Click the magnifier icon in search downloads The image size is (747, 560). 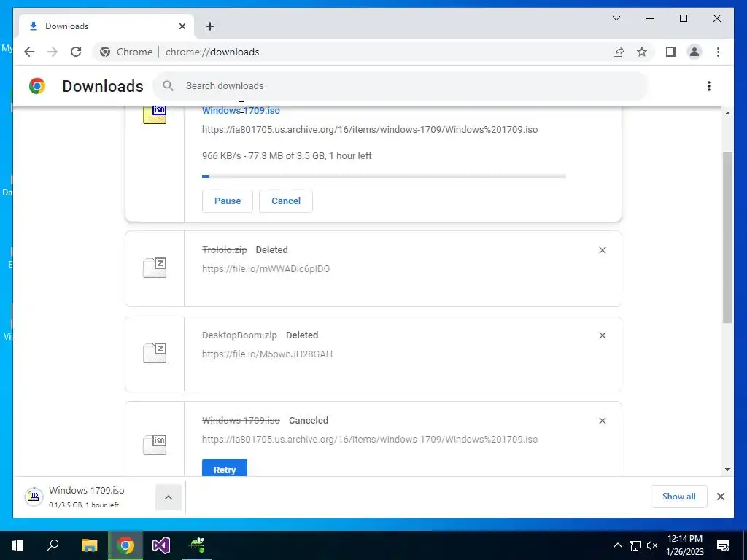(x=168, y=86)
